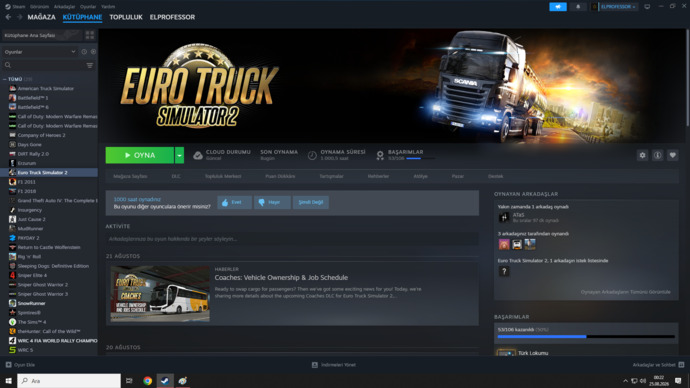Viewport: 690px width, 388px height.
Task: Open the Windows notification center
Action: point(678,381)
